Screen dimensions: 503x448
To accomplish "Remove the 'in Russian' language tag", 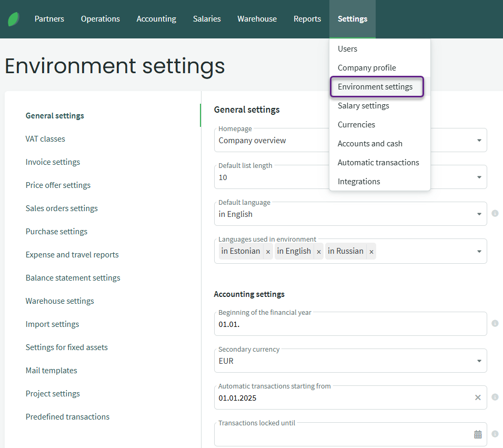I will (371, 252).
